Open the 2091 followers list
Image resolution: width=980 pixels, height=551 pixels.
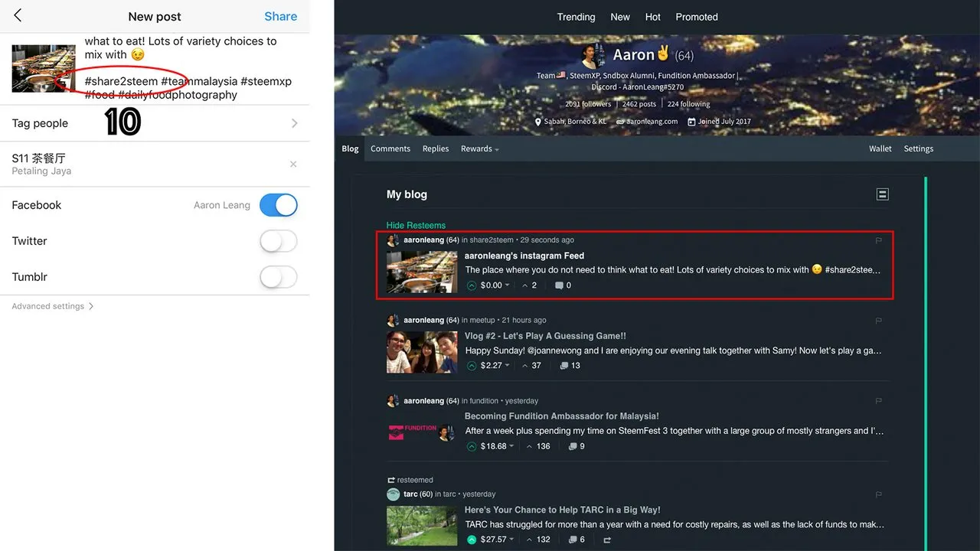588,104
